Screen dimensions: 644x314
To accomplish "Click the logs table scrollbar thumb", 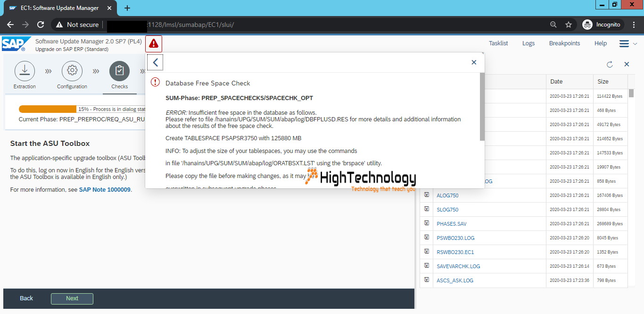I will click(x=631, y=93).
